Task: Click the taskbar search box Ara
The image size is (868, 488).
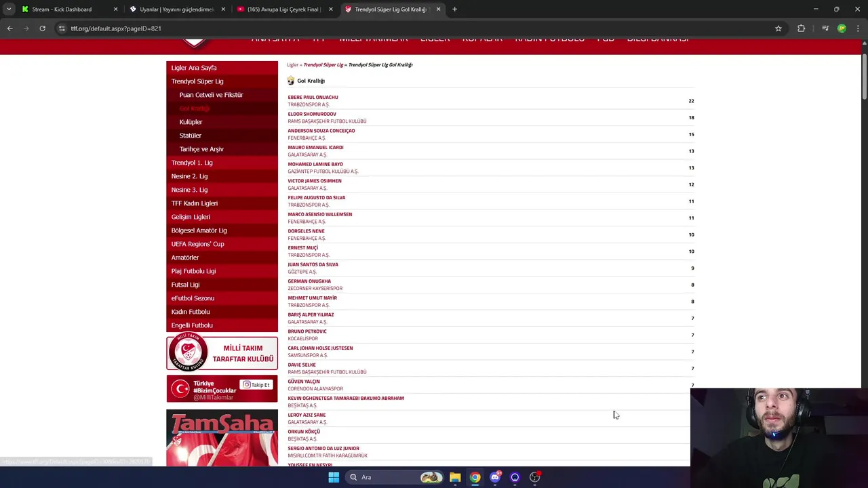Action: pyautogui.click(x=395, y=477)
